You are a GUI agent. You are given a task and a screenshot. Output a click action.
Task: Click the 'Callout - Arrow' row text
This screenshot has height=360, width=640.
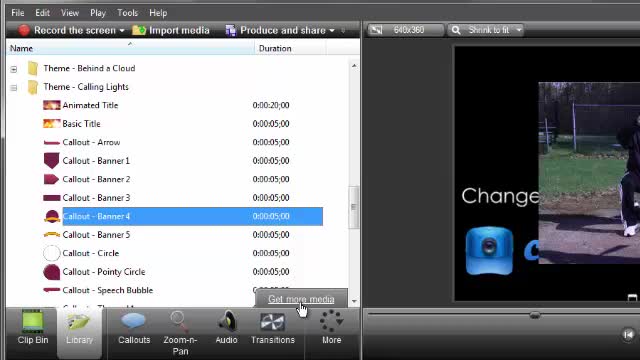(91, 142)
